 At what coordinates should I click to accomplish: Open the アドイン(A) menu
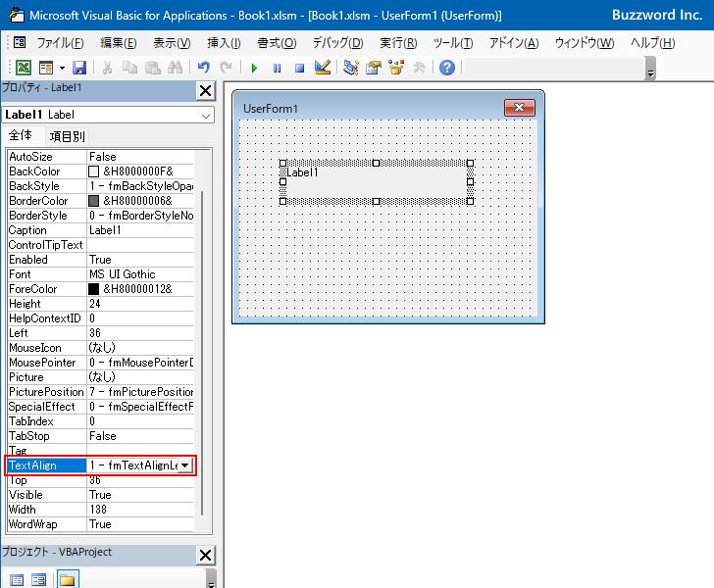tap(514, 43)
